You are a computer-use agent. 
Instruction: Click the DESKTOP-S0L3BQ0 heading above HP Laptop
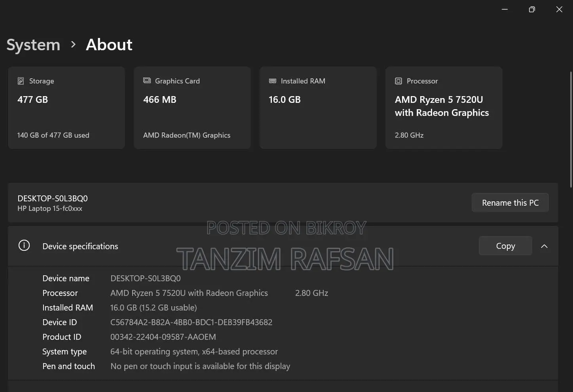[x=53, y=198]
